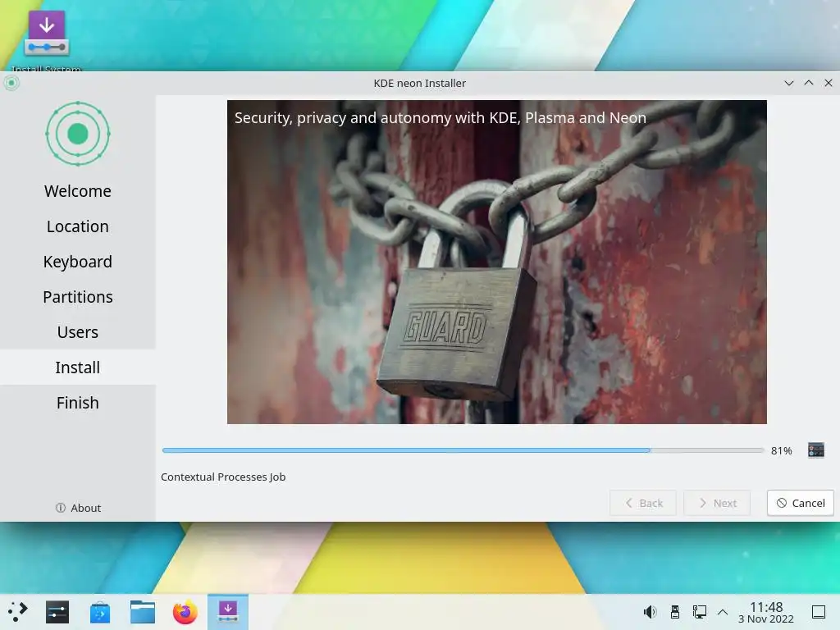840x630 pixels.
Task: Select the Finish step in sidebar
Action: pos(78,403)
